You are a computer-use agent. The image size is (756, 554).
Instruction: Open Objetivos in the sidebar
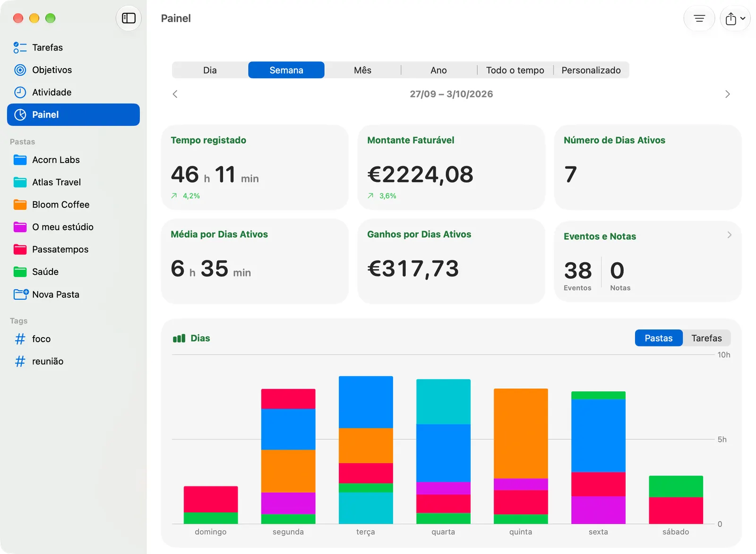pos(73,70)
